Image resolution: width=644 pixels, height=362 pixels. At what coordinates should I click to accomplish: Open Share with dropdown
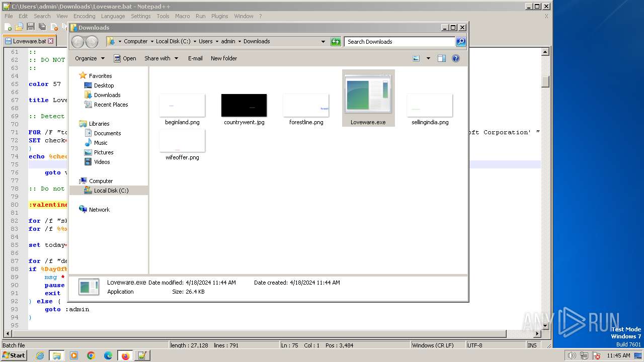click(161, 58)
